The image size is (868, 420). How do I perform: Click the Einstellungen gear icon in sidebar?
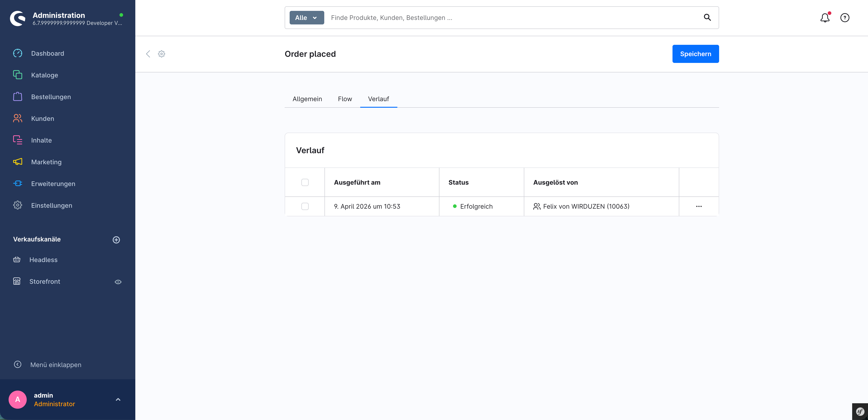click(17, 205)
